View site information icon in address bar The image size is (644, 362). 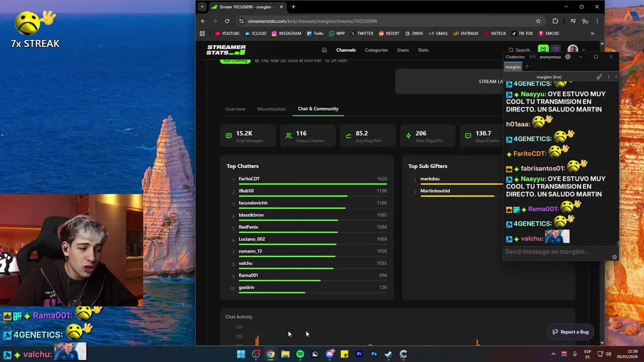[242, 21]
